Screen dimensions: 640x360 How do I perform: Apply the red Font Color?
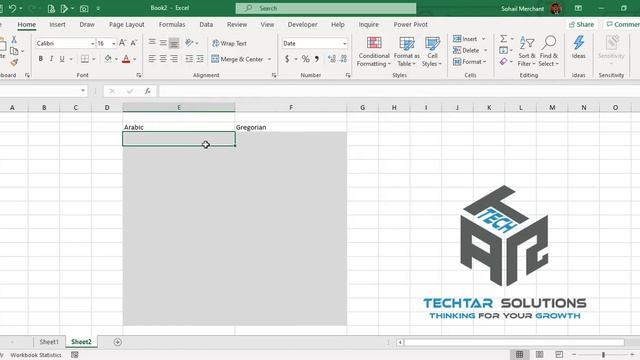[126, 59]
